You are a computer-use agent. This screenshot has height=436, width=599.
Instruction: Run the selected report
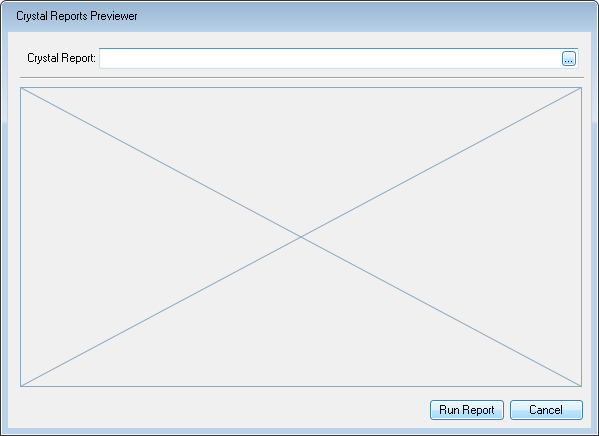[x=467, y=410]
